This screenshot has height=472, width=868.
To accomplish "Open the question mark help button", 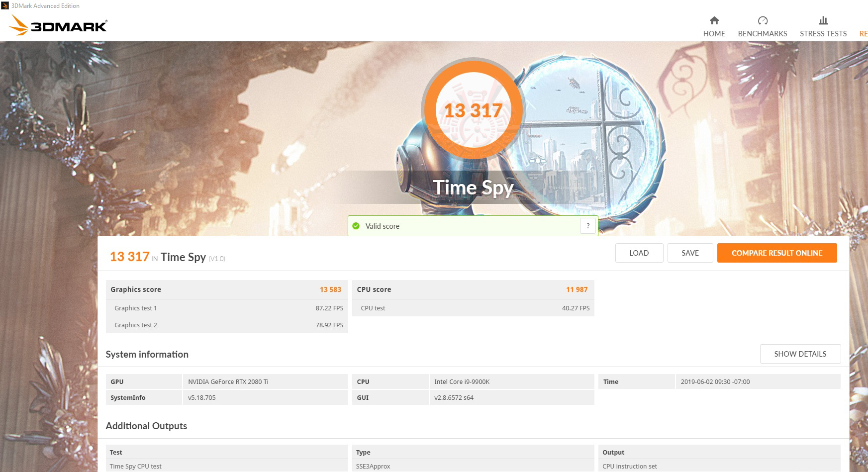I will [x=588, y=226].
